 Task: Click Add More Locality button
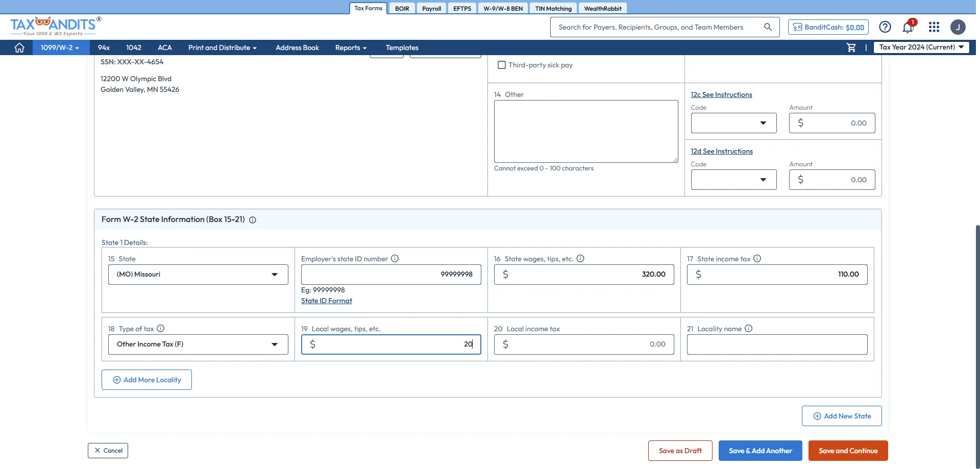point(146,380)
